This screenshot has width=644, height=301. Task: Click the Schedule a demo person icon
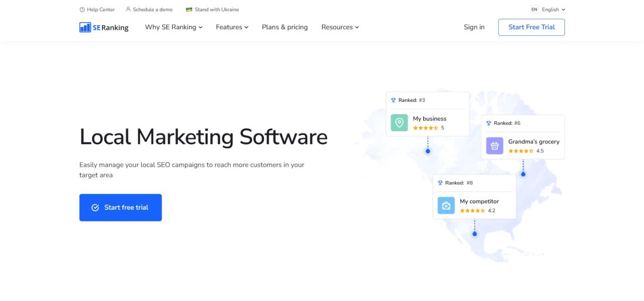128,9
